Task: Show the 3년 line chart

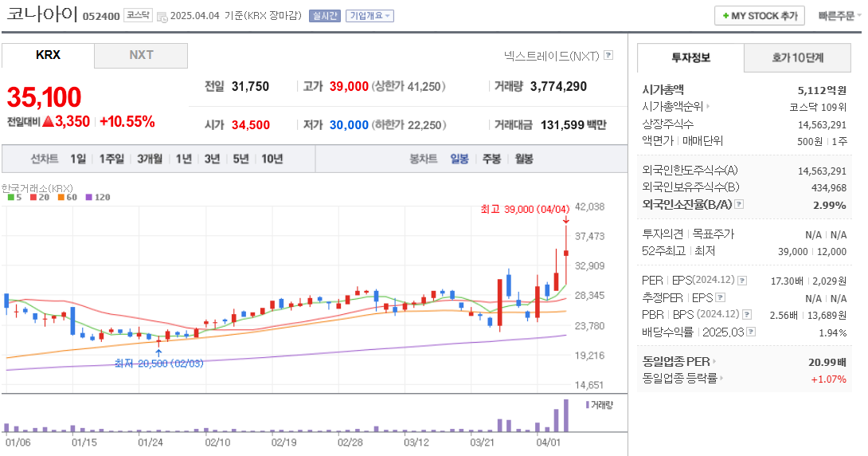Action: click(x=212, y=159)
